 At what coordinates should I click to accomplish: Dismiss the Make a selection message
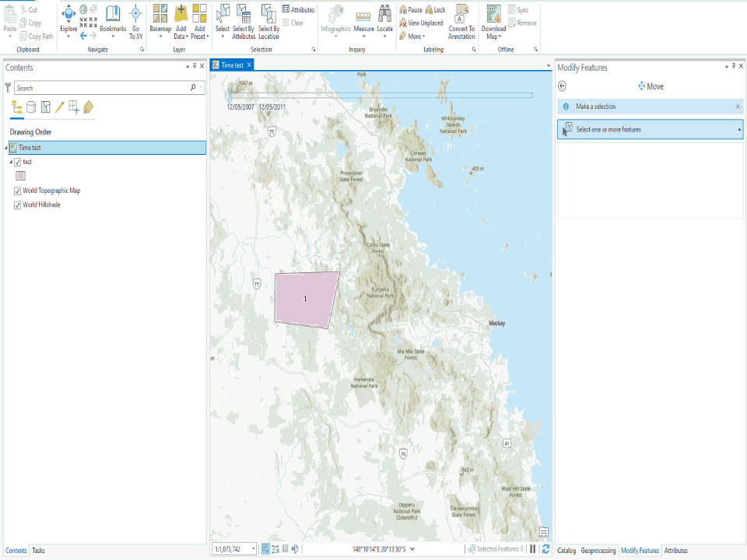click(x=738, y=107)
